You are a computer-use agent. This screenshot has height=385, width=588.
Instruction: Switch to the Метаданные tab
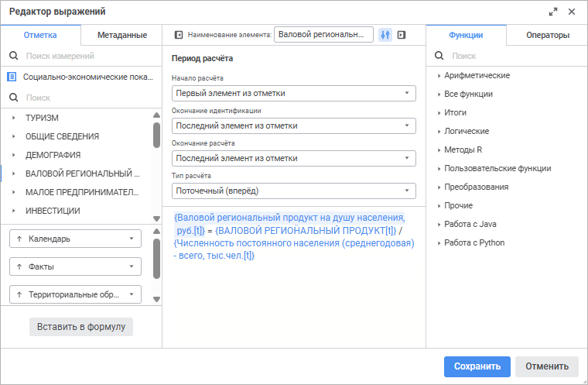coord(122,36)
